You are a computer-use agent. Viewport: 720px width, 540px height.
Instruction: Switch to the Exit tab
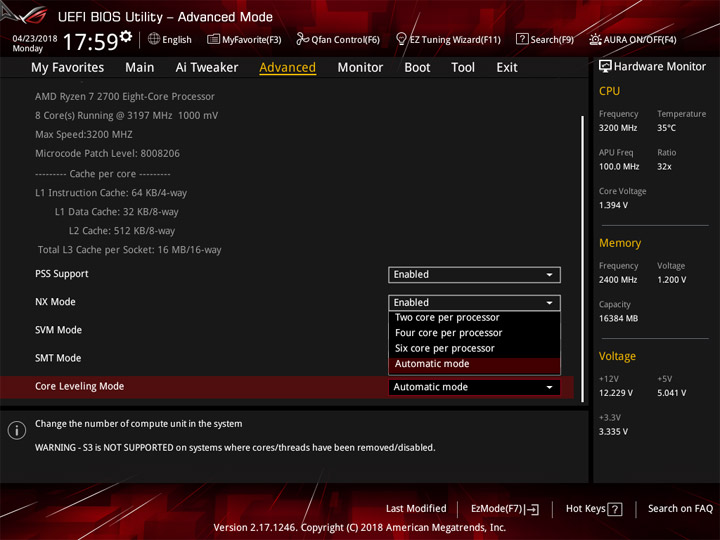click(506, 68)
